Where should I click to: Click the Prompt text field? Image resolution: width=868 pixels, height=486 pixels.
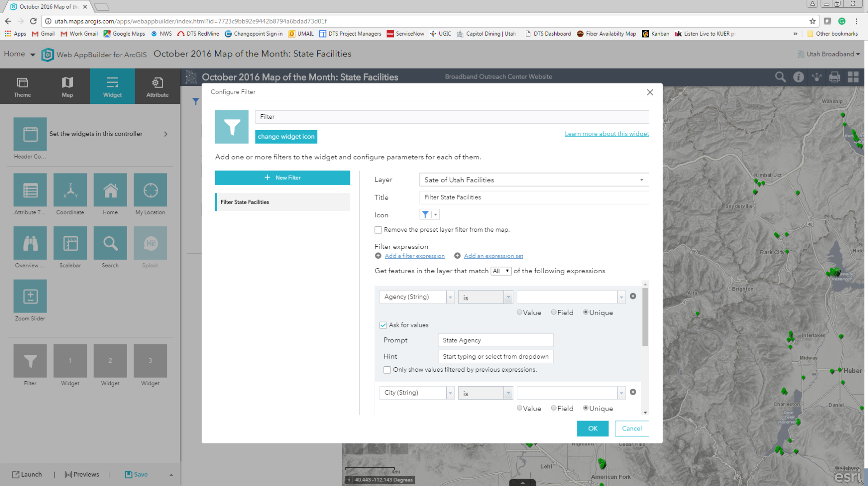496,340
